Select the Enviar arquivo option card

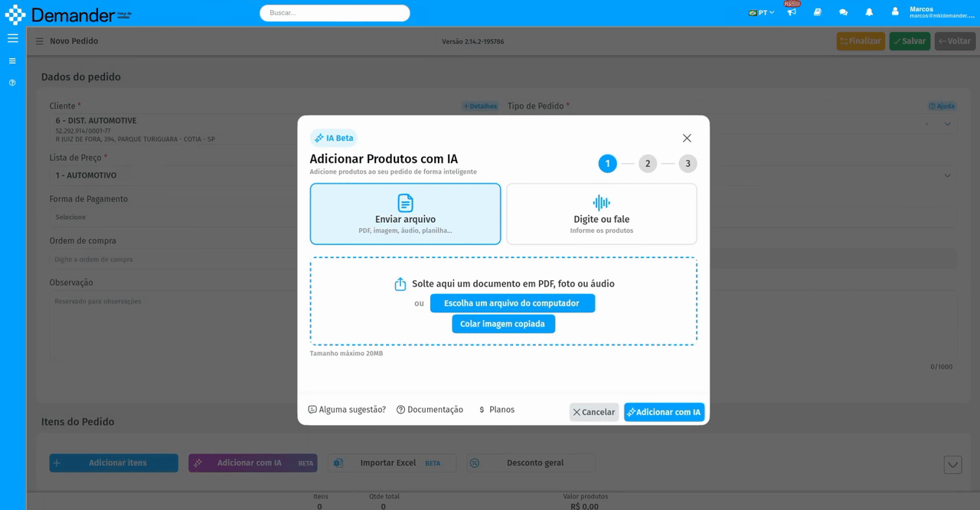point(405,214)
